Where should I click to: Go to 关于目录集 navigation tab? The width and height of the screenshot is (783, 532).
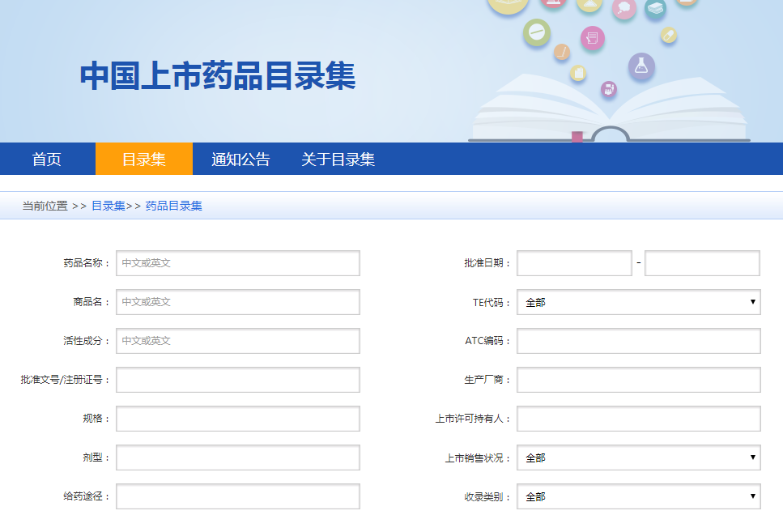pos(338,159)
